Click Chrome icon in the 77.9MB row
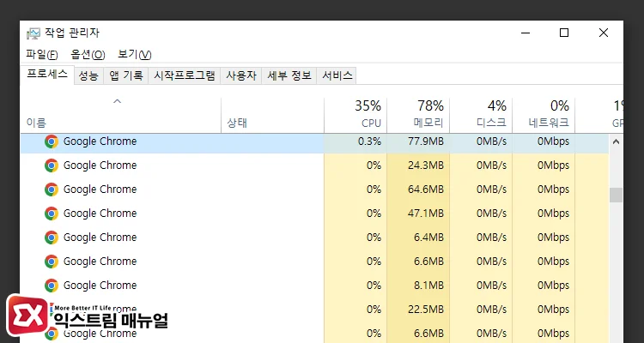Image resolution: width=644 pixels, height=343 pixels. (52, 141)
